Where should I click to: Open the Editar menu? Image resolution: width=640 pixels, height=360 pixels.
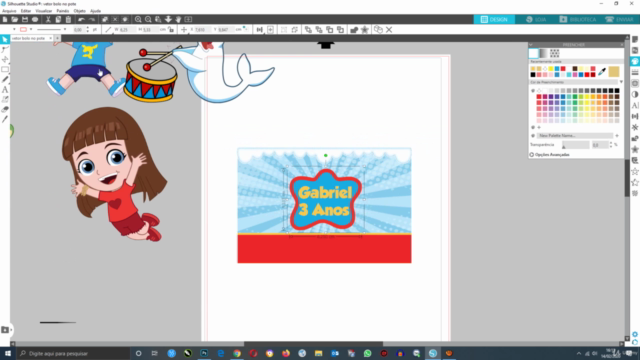(x=26, y=11)
